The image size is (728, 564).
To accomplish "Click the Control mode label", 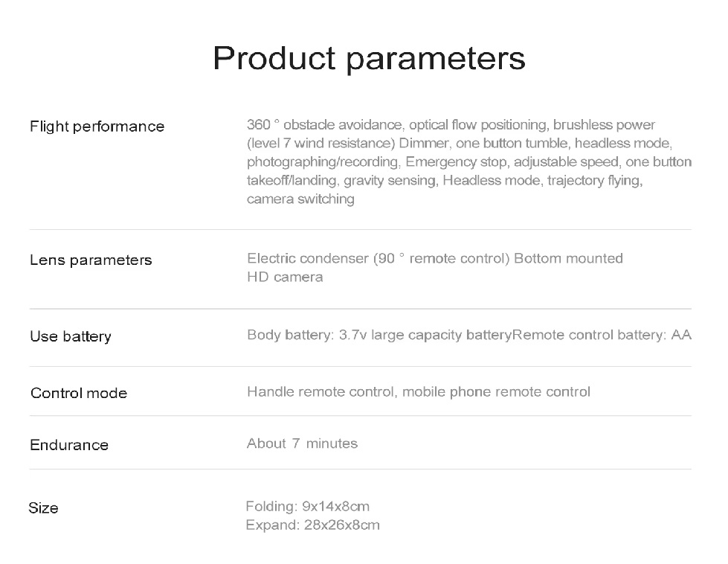I will click(x=79, y=393).
